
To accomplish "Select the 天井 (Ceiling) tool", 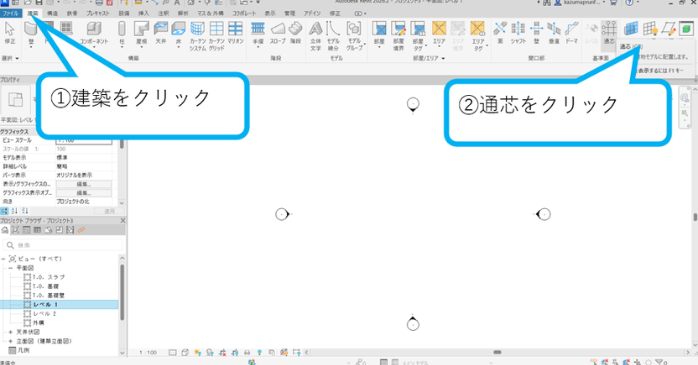I will [161, 33].
